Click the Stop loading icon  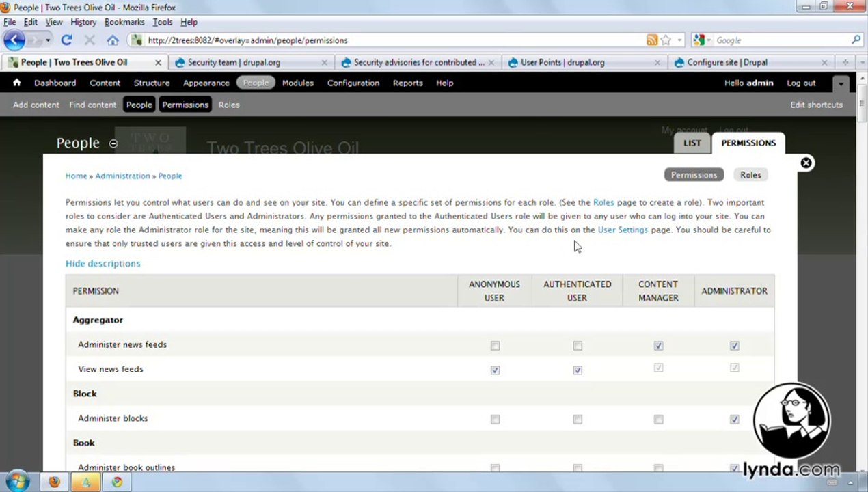point(90,40)
